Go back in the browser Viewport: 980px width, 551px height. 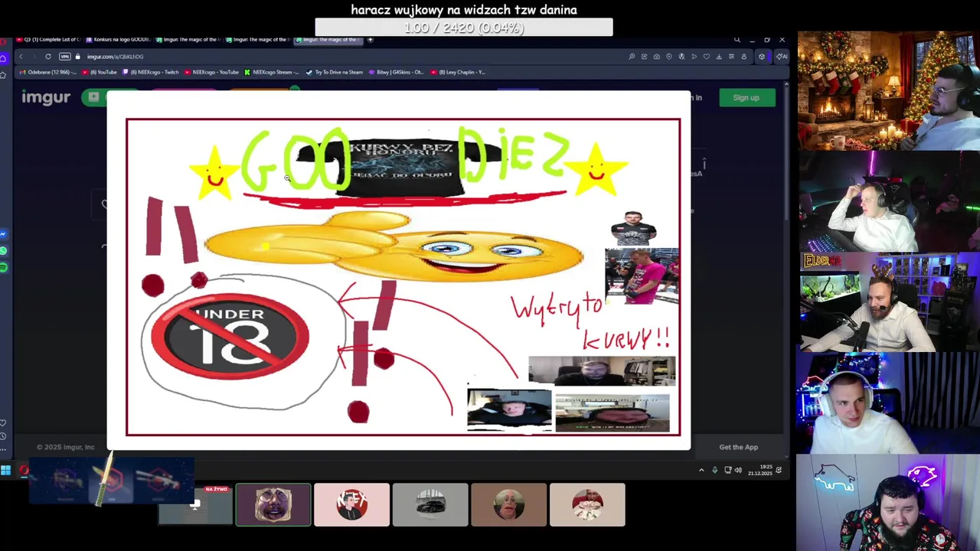pyautogui.click(x=21, y=57)
